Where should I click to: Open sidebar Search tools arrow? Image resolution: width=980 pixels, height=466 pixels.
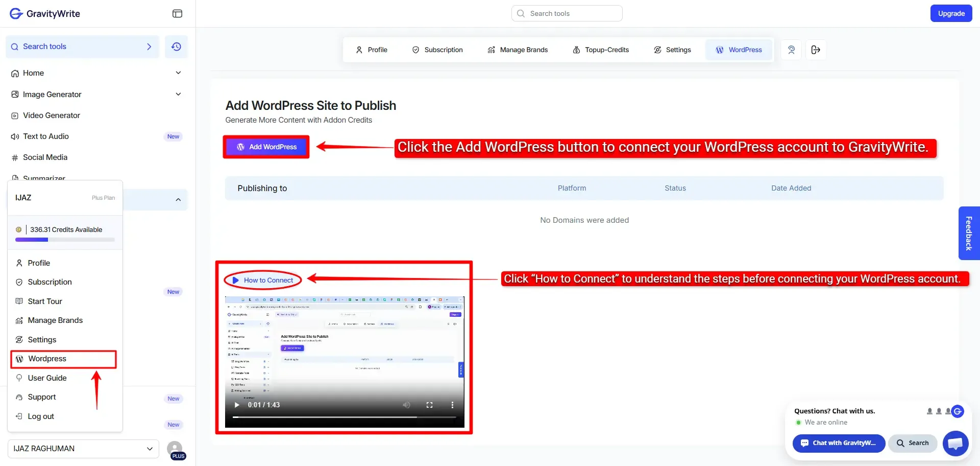[x=149, y=46]
